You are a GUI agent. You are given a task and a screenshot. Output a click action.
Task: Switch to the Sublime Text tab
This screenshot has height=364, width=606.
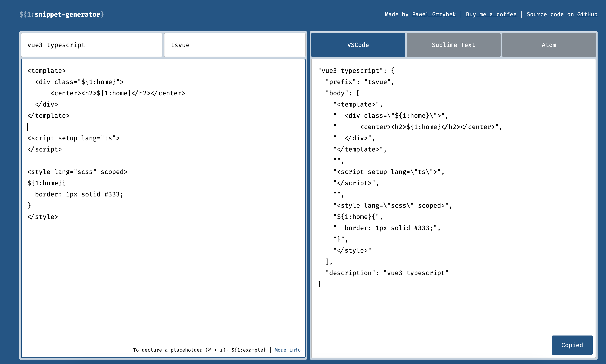pyautogui.click(x=453, y=45)
